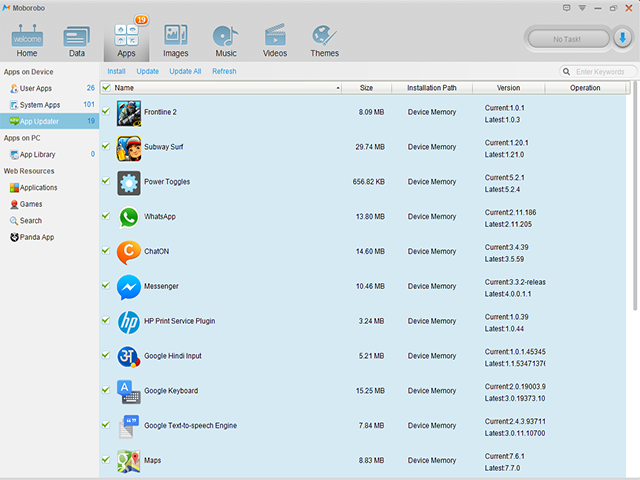
Task: Sort by the Size column header
Action: pos(366,88)
